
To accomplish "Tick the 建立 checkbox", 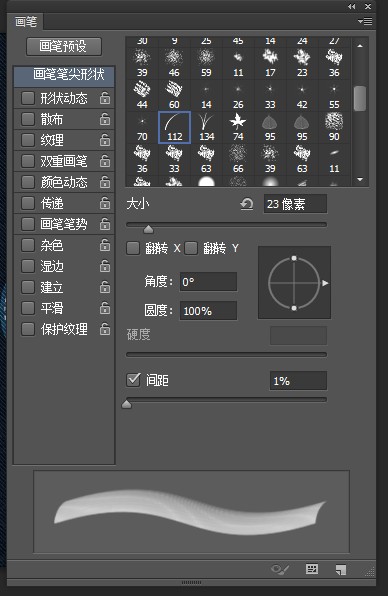I will point(28,287).
